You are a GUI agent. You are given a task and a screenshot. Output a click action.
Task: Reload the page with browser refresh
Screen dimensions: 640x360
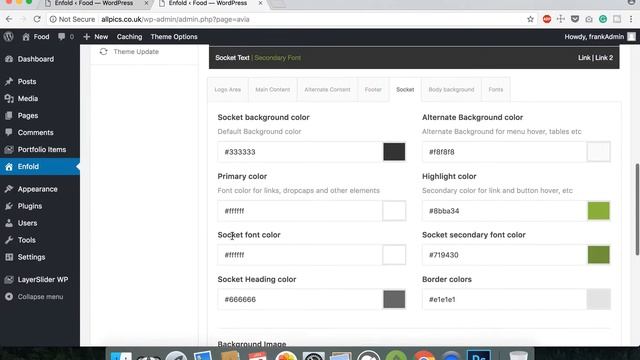click(37, 19)
